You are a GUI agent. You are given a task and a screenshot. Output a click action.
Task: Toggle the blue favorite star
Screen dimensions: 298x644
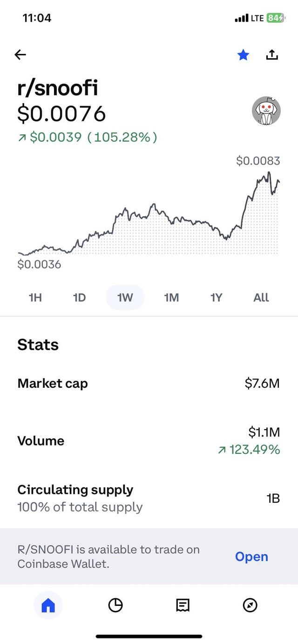[x=243, y=55]
